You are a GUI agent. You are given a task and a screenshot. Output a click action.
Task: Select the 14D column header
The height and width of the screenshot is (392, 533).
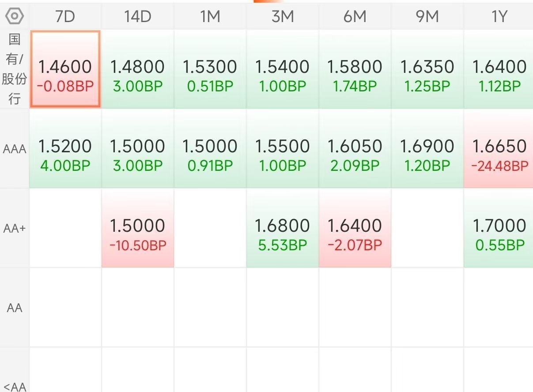coord(137,17)
